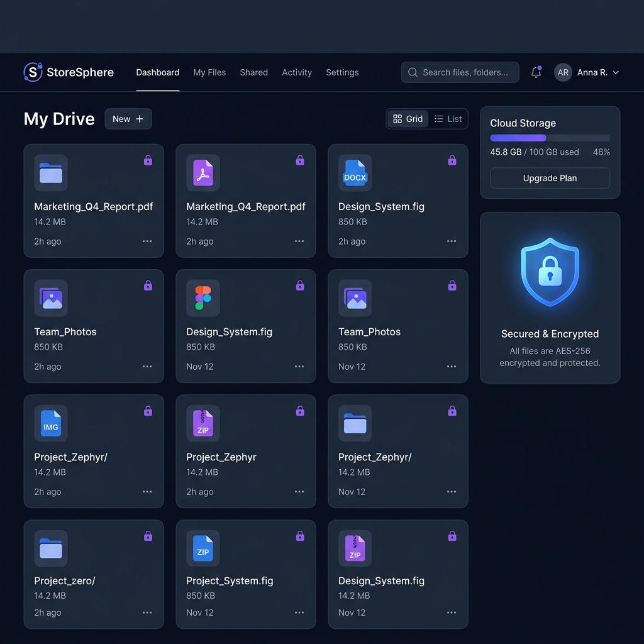Screen dimensions: 644x644
Task: Click the Cloud Storage usage progress bar
Action: click(x=550, y=138)
